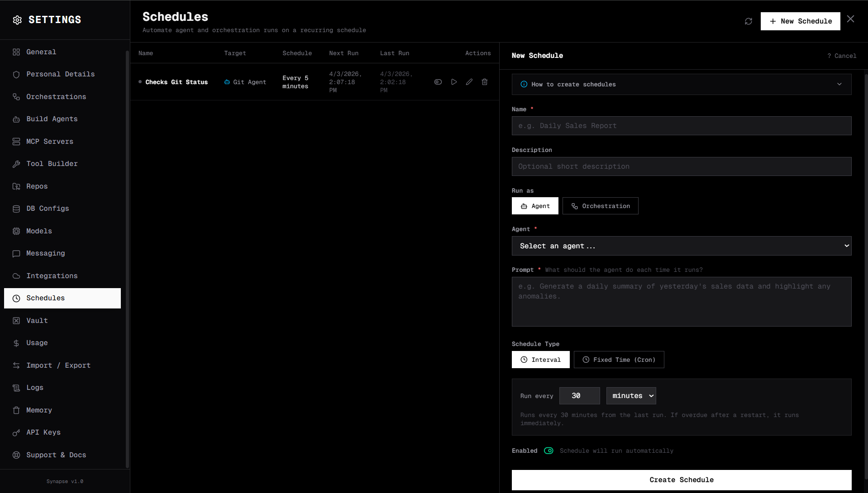Viewport: 868px width, 493px height.
Task: Click the info icon beside How to create schedules
Action: 524,85
